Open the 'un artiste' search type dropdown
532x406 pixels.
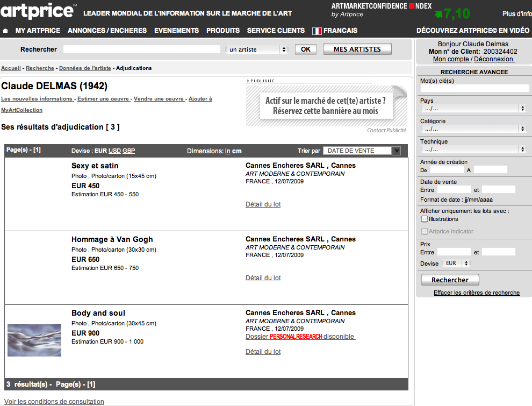[x=257, y=49]
